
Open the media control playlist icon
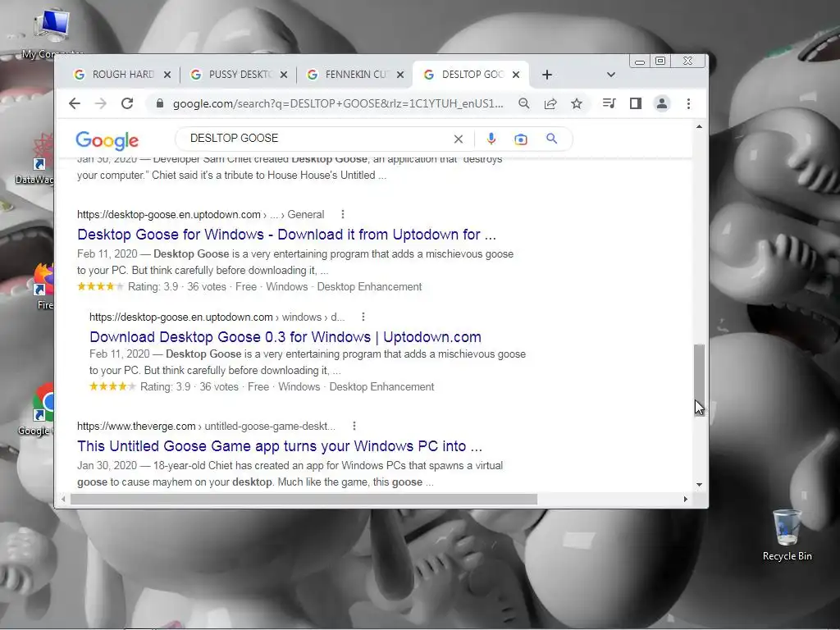[x=609, y=103]
